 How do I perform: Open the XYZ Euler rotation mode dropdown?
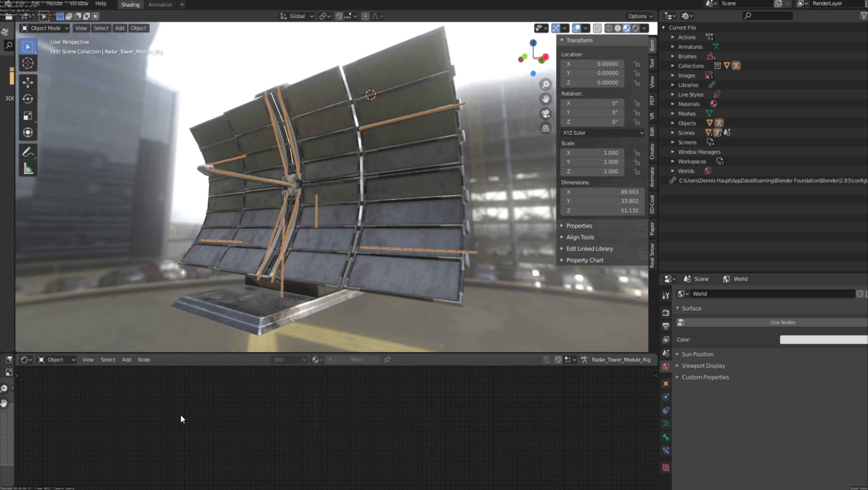[602, 133]
